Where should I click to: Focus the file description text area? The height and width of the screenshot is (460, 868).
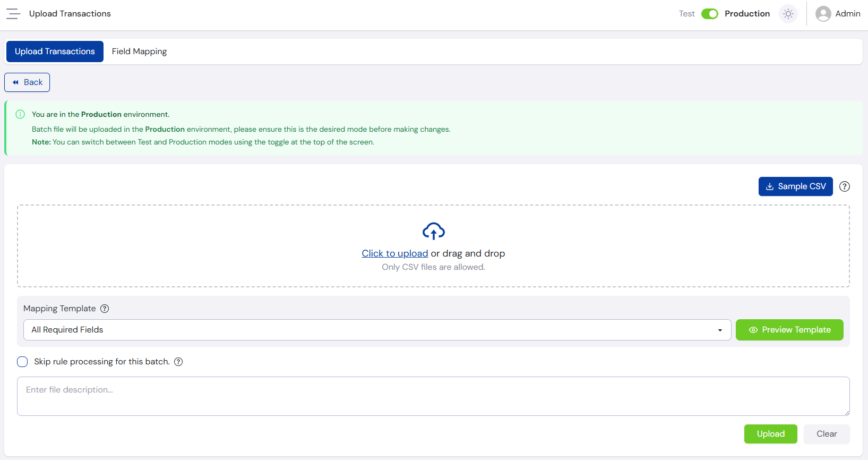[x=433, y=396]
